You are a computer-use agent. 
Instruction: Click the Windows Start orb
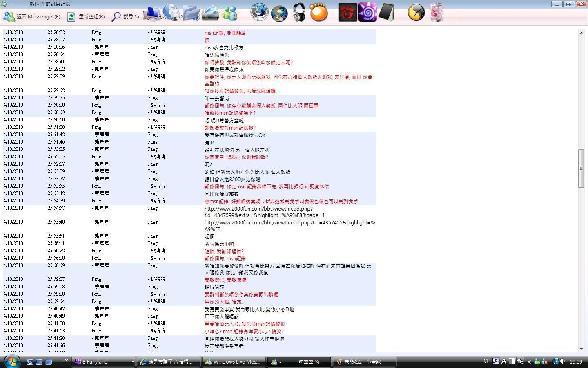[x=12, y=361]
